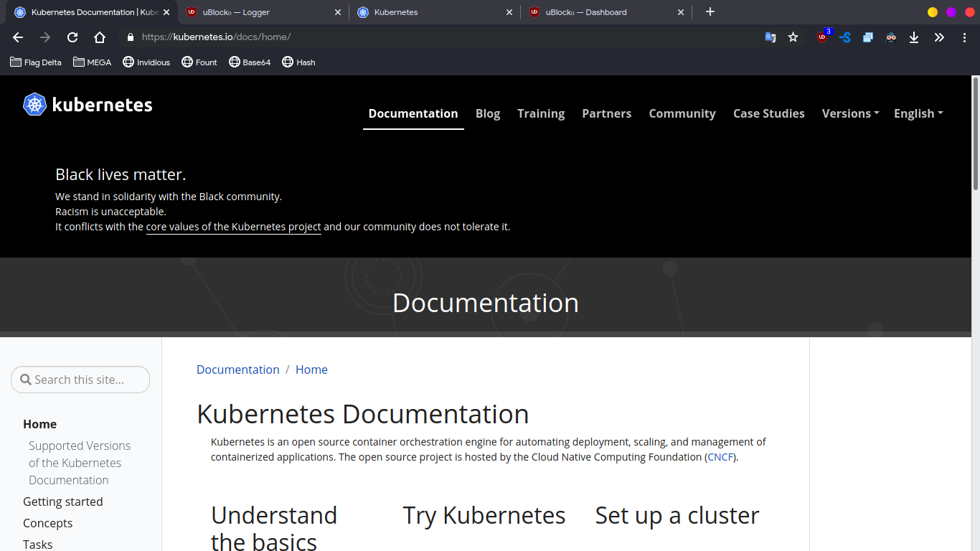Open the Flag Delta bookmark folder

tap(36, 62)
